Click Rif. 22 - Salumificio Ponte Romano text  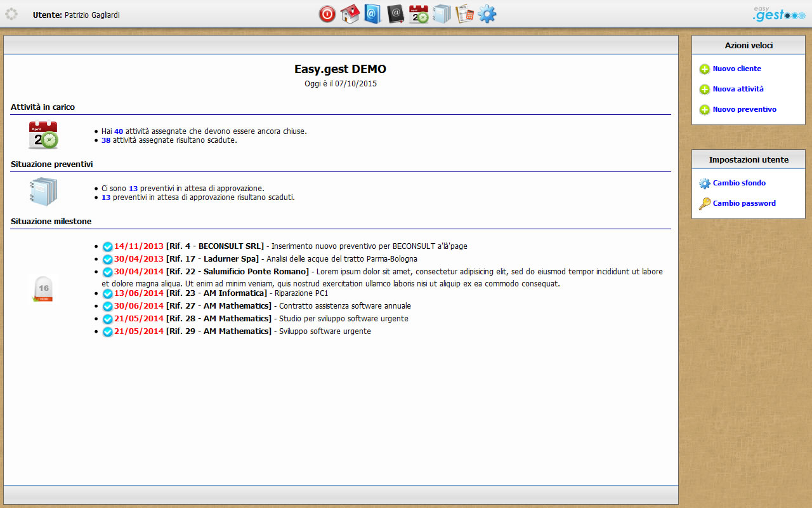pos(237,271)
